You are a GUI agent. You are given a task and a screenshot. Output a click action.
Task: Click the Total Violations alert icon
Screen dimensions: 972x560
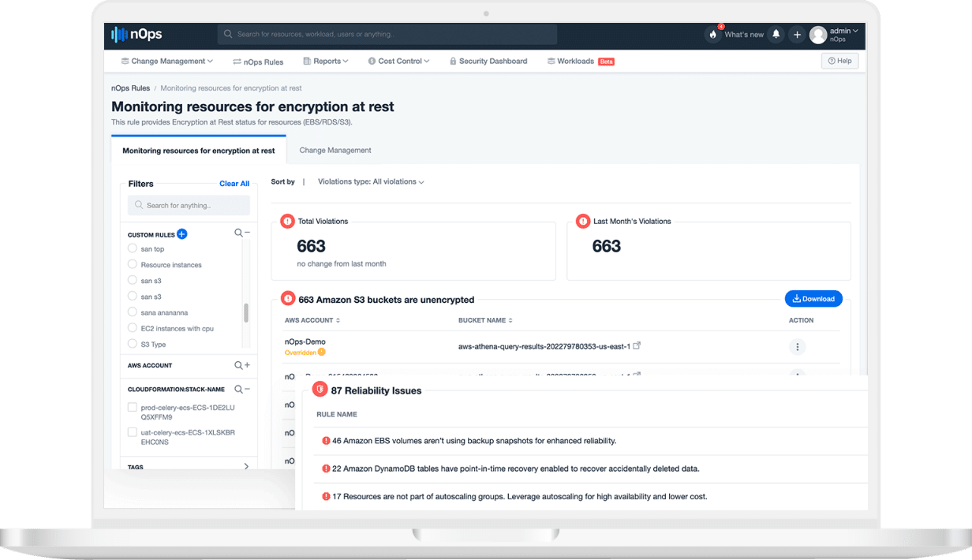point(287,222)
